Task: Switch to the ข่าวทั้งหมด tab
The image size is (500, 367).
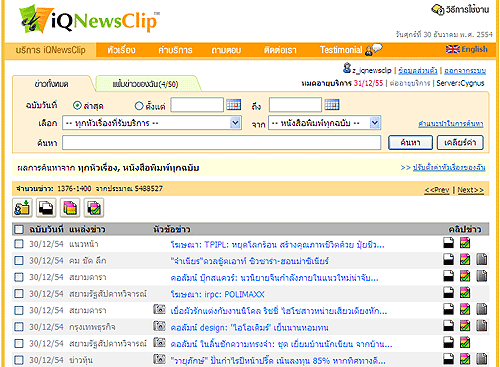Action: tap(51, 84)
